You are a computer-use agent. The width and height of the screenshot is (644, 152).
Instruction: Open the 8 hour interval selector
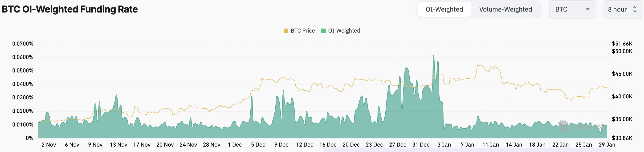617,9
